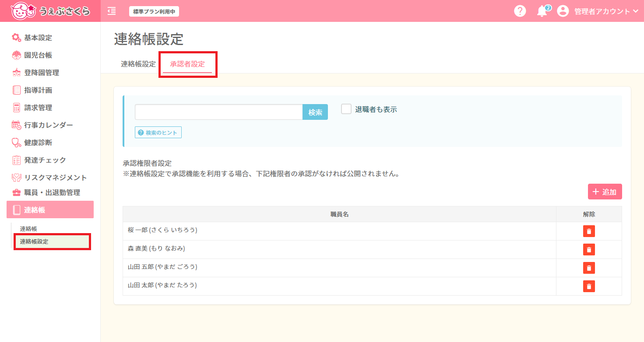Click the 連絡帳設定 page heading

(x=149, y=39)
